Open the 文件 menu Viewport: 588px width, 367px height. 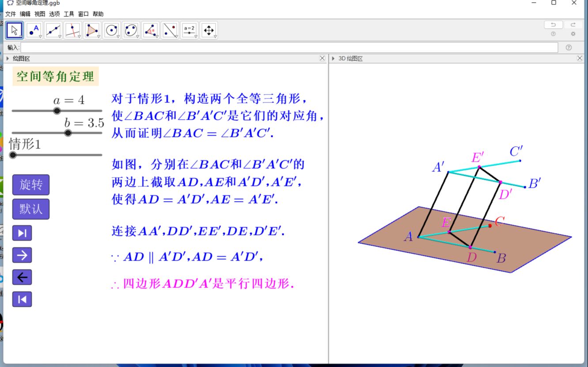pyautogui.click(x=10, y=14)
